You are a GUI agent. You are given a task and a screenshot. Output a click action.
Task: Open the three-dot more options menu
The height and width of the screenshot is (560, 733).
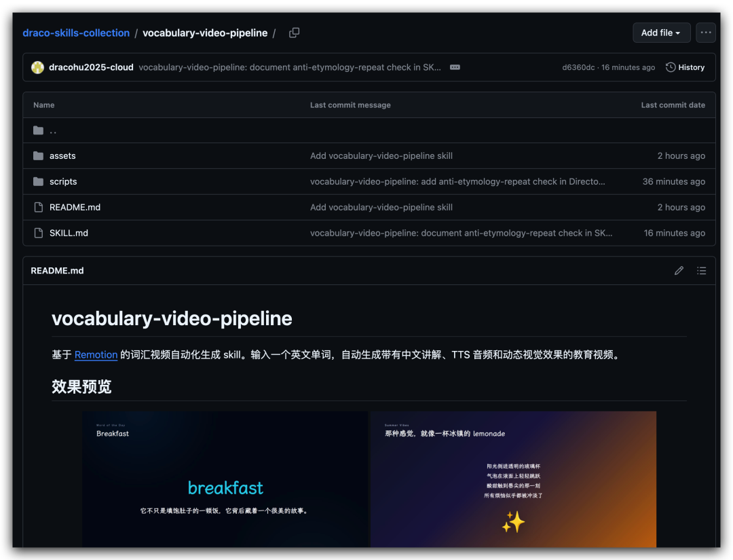pyautogui.click(x=706, y=33)
